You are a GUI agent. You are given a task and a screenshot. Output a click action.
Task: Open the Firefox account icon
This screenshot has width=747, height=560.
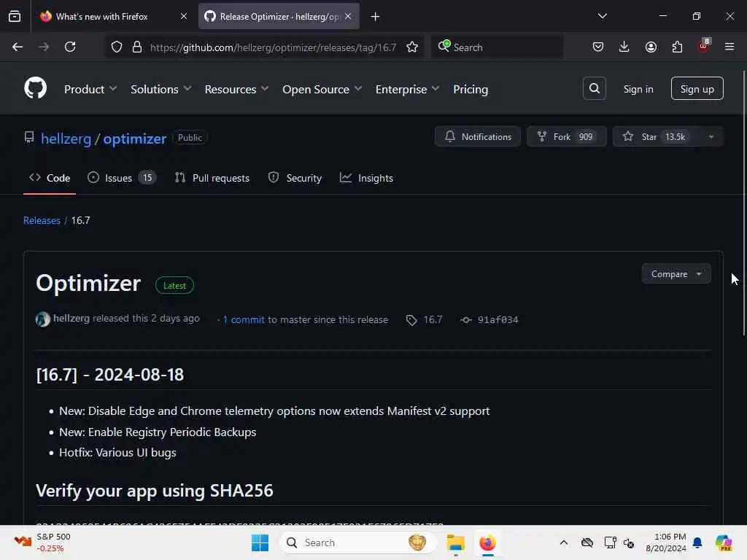651,47
